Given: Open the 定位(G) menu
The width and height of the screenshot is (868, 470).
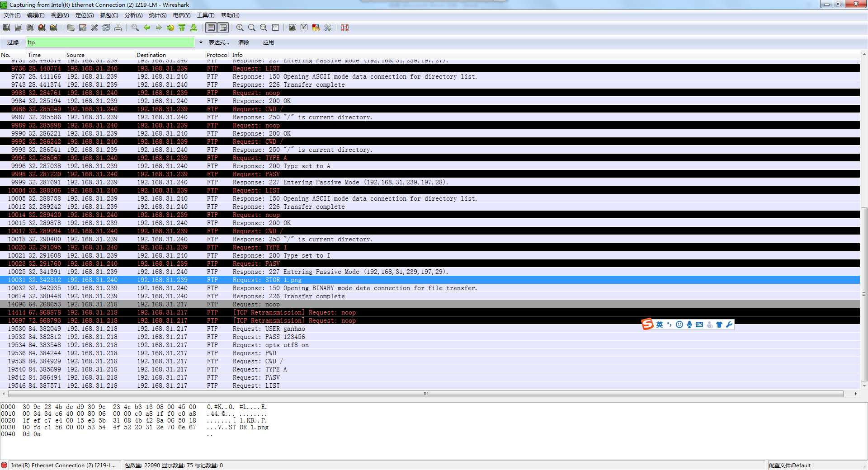Looking at the screenshot, I should [x=85, y=15].
